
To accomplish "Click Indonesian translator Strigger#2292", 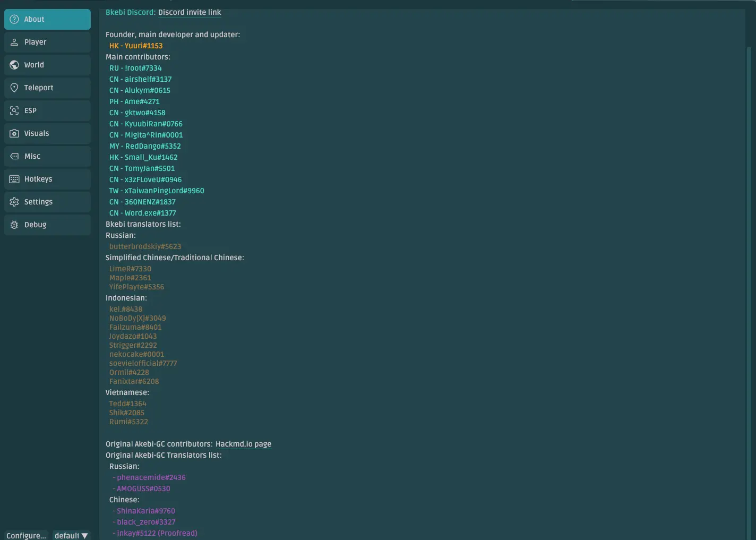I will [133, 345].
